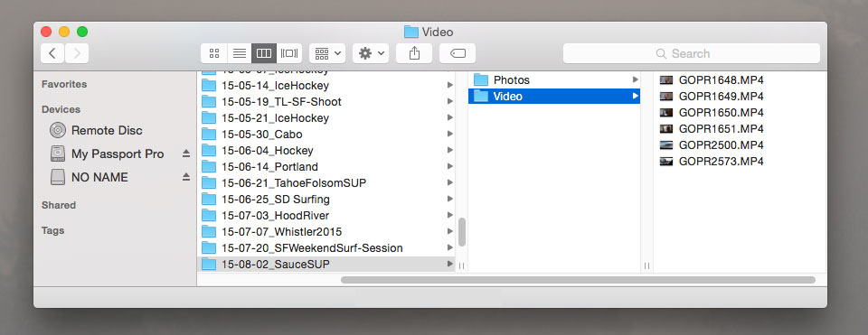Select folder 15-06-04_Hockey
868x335 pixels.
tap(326, 151)
